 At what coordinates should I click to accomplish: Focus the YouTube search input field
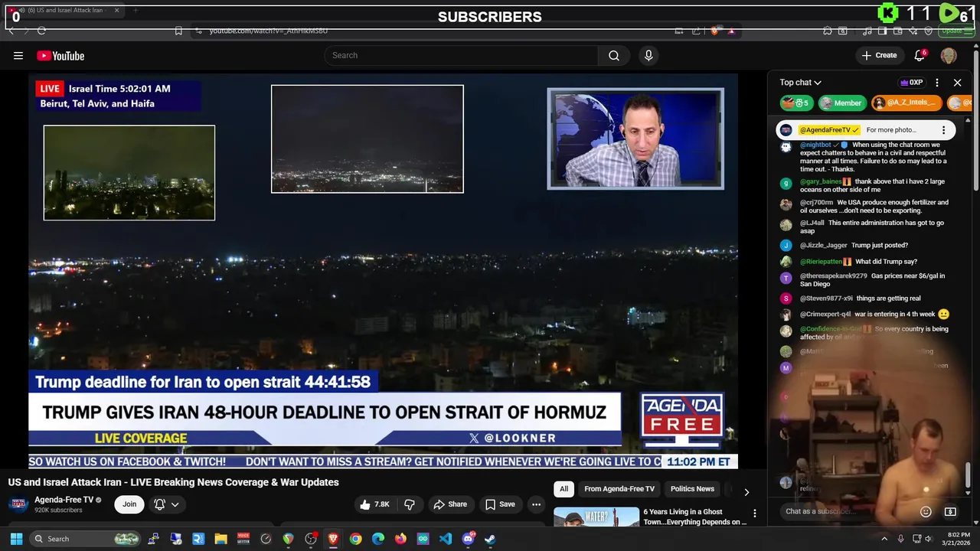(x=461, y=55)
